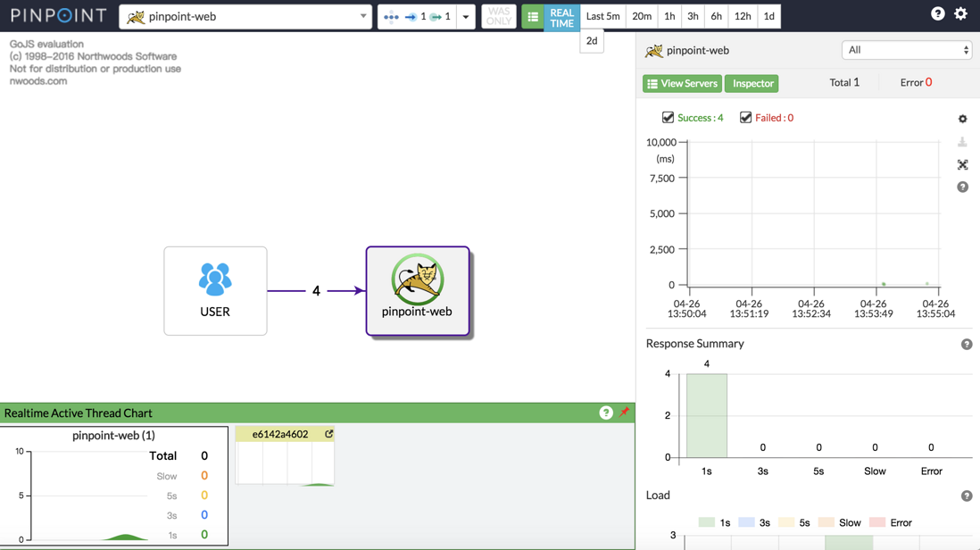Click the 1s bar in Response Summary
Image resolution: width=980 pixels, height=550 pixels.
706,416
